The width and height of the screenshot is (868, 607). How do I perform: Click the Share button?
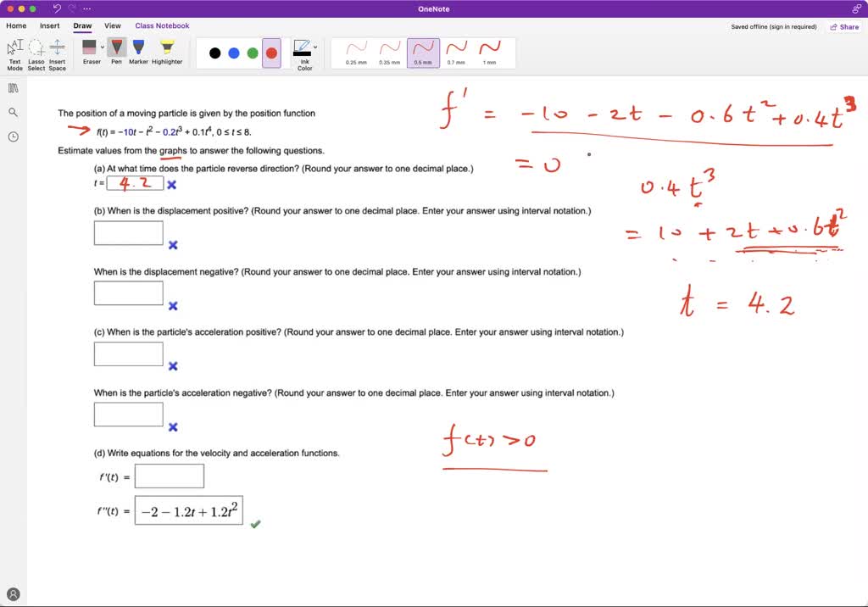pos(843,26)
